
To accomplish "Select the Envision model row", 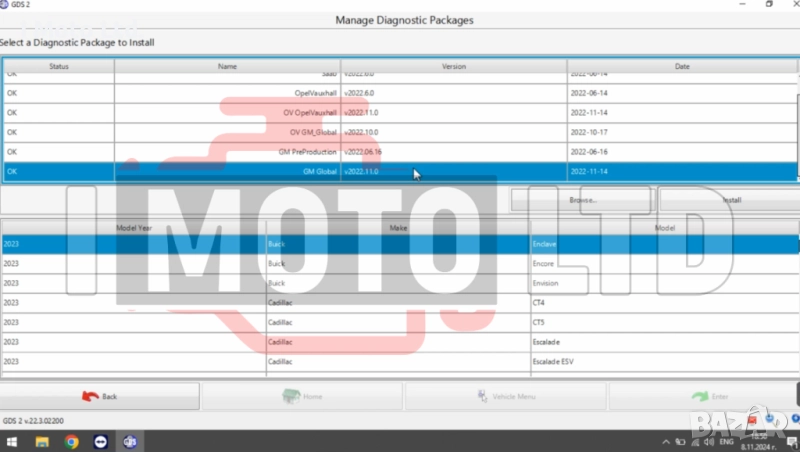I will pyautogui.click(x=400, y=283).
